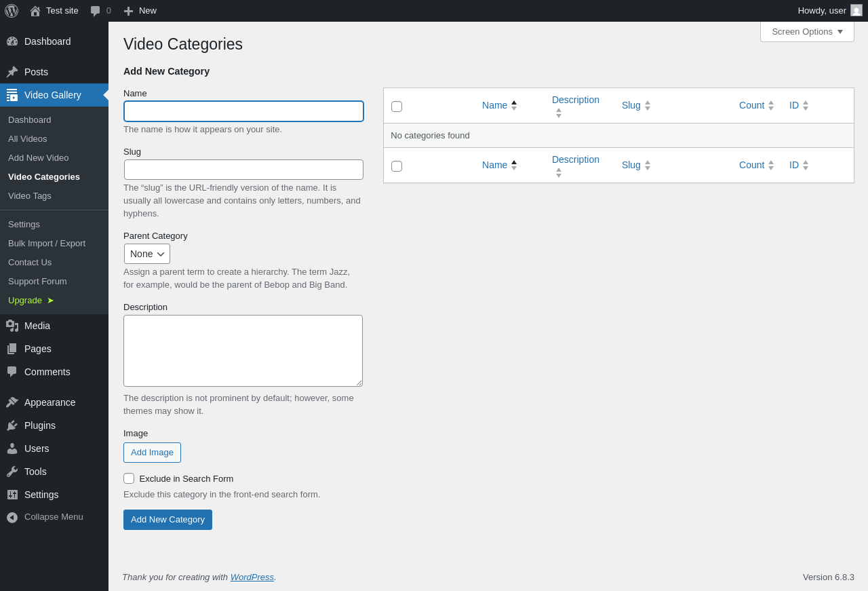868x591 pixels.
Task: Open the comments bubble icon in admin bar
Action: click(96, 11)
